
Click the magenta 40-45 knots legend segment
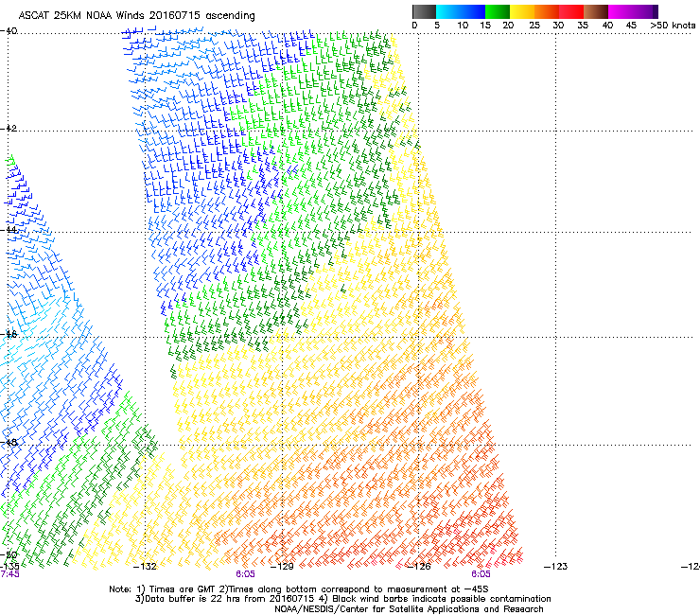tap(621, 11)
